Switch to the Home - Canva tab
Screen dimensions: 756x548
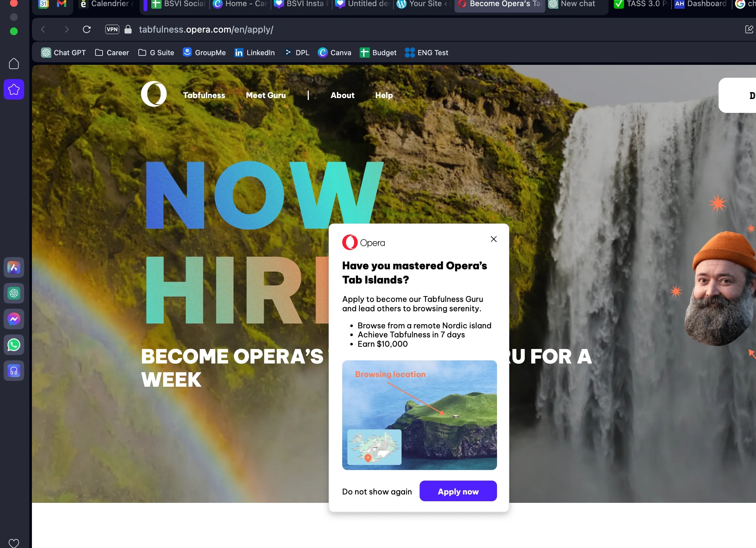240,4
